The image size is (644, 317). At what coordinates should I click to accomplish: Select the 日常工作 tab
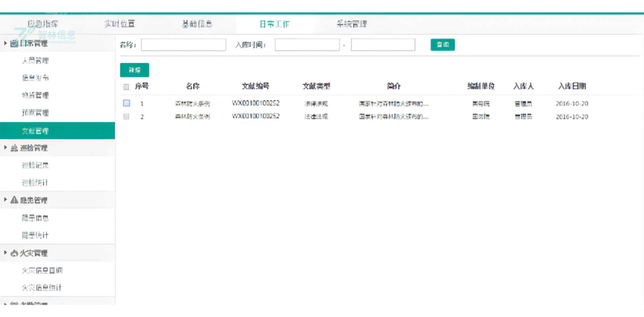click(275, 24)
